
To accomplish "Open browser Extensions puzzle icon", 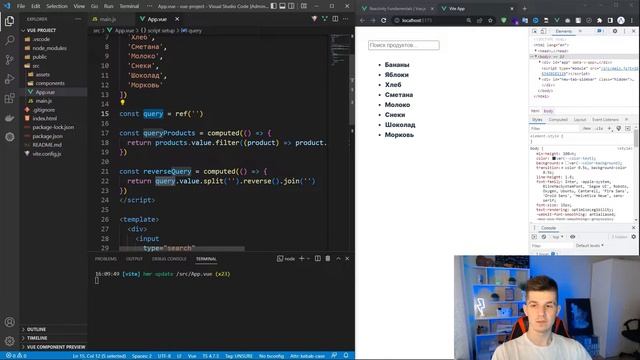I will (600, 20).
